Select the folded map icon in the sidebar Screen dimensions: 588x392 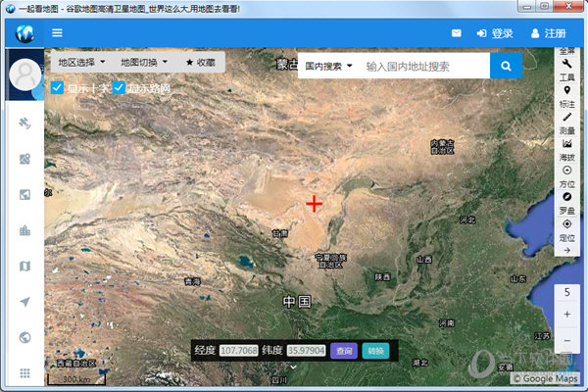point(24,267)
